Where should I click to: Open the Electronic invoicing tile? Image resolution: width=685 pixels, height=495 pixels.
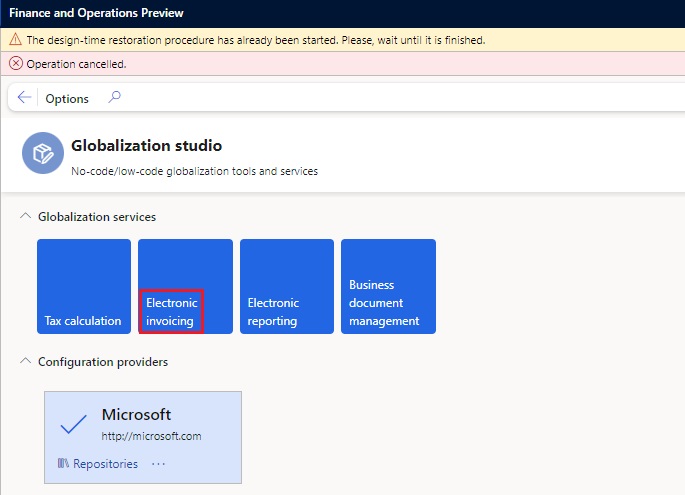click(x=185, y=287)
